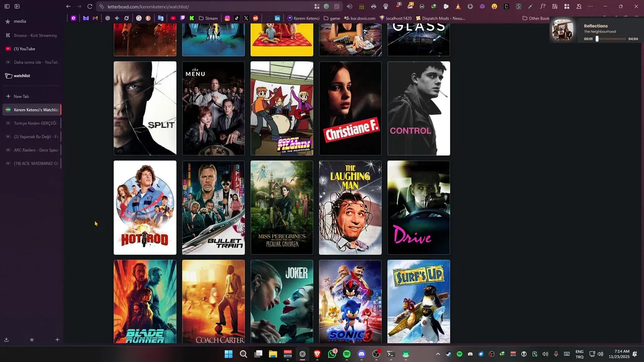
Task: Expand the Other Bookmarks folder
Action: (x=536, y=18)
